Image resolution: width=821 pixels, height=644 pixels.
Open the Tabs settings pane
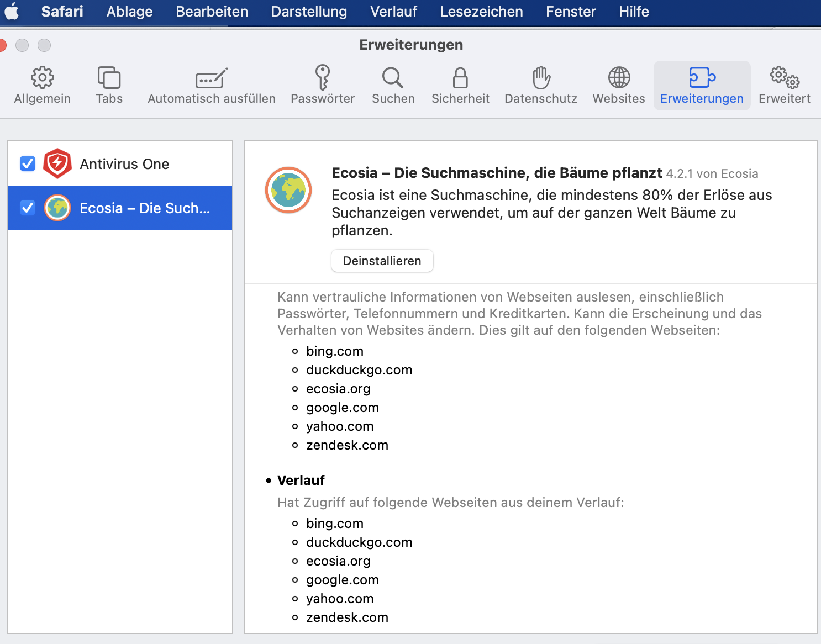click(109, 86)
